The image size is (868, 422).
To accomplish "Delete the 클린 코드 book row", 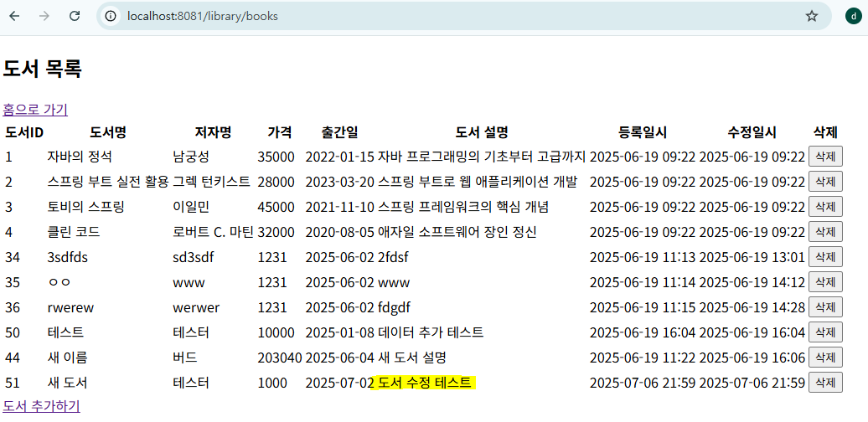I will [x=825, y=232].
